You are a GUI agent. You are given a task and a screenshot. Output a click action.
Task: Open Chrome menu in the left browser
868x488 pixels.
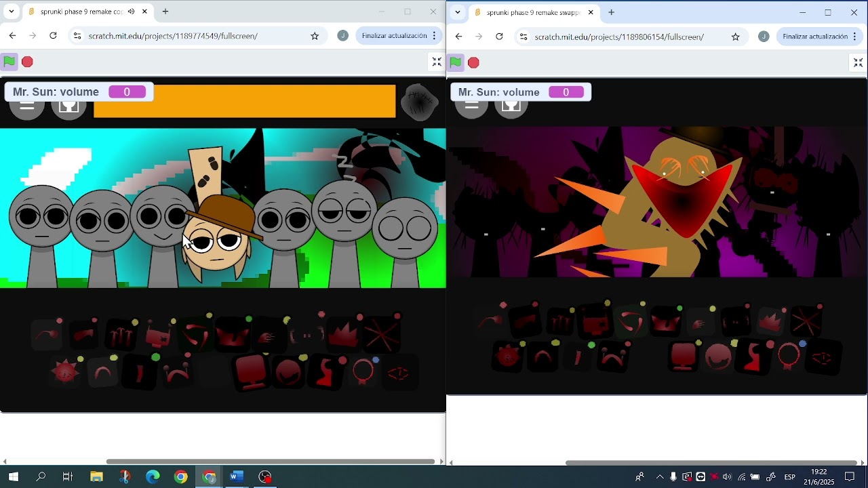pos(435,36)
